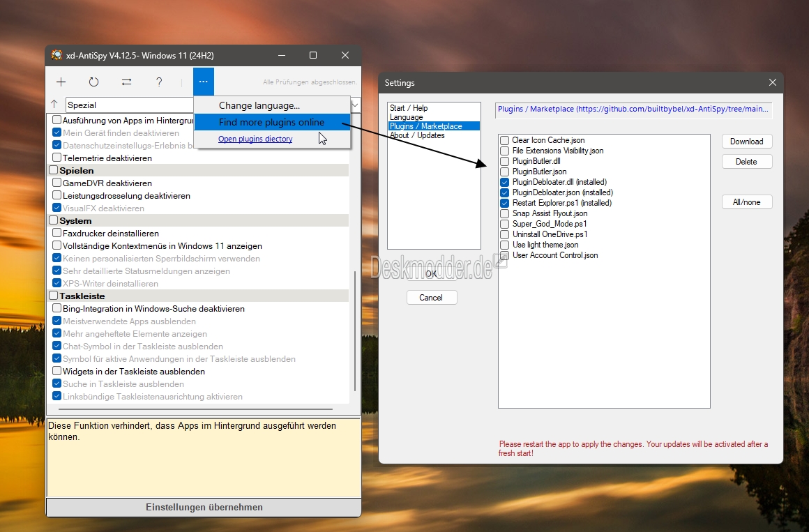Viewport: 809px width, 532px height.
Task: Click 'Alle Prüfungen abgeschlossen.' status text
Action: (310, 82)
